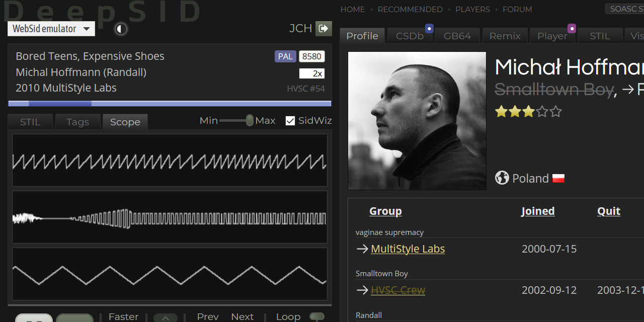This screenshot has height=322, width=644.
Task: Open the CSDb tab
Action: pos(410,36)
